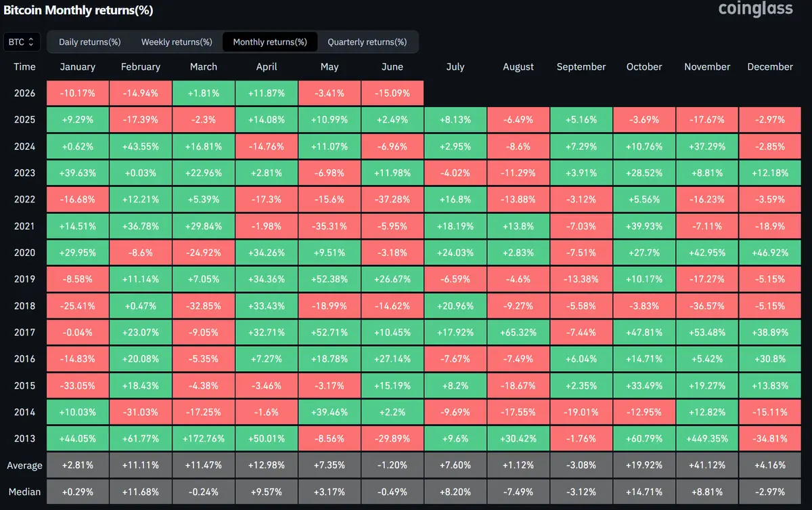Click the November column header

pos(707,67)
